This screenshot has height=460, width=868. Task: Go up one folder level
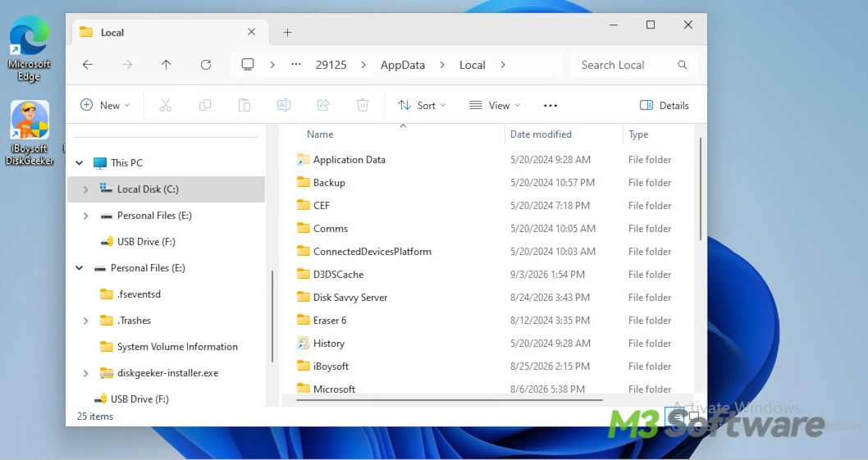(166, 65)
